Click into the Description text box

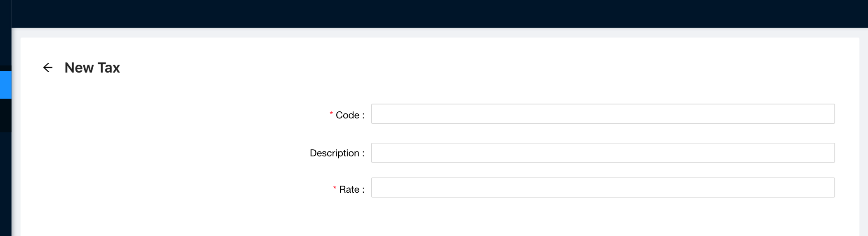602,153
